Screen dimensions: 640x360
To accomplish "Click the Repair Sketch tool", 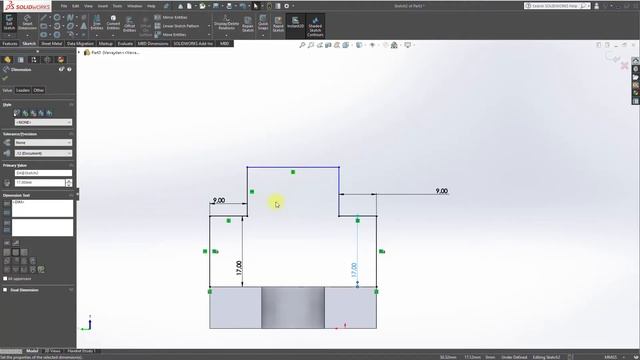I will pos(248,24).
